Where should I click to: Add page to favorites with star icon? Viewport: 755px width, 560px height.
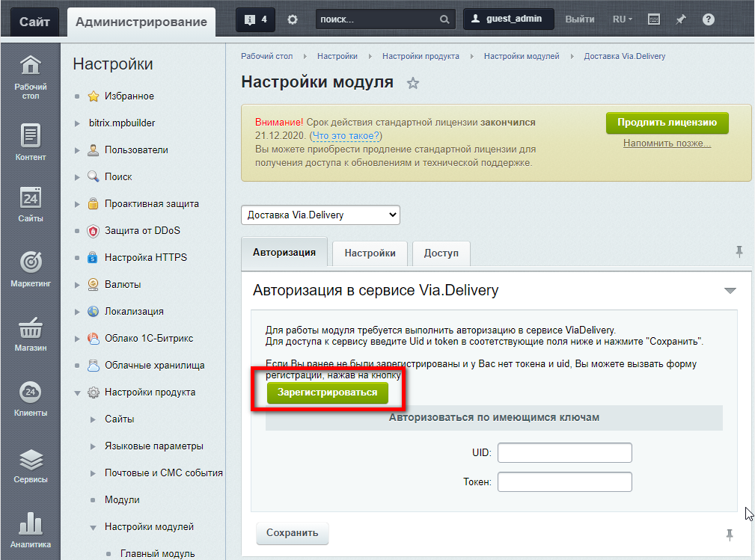[412, 83]
